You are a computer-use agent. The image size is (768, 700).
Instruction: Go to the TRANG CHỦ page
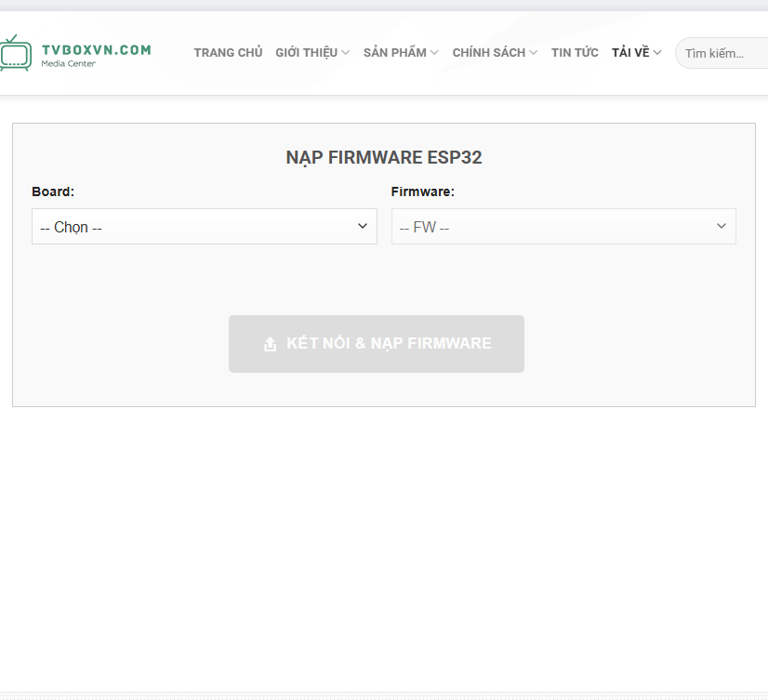(x=228, y=53)
